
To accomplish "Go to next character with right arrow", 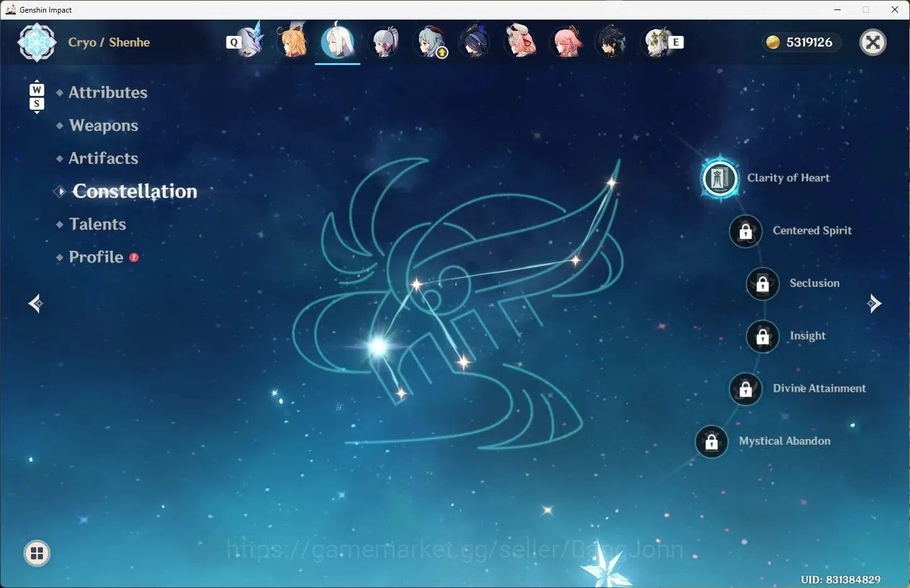I will [x=874, y=303].
